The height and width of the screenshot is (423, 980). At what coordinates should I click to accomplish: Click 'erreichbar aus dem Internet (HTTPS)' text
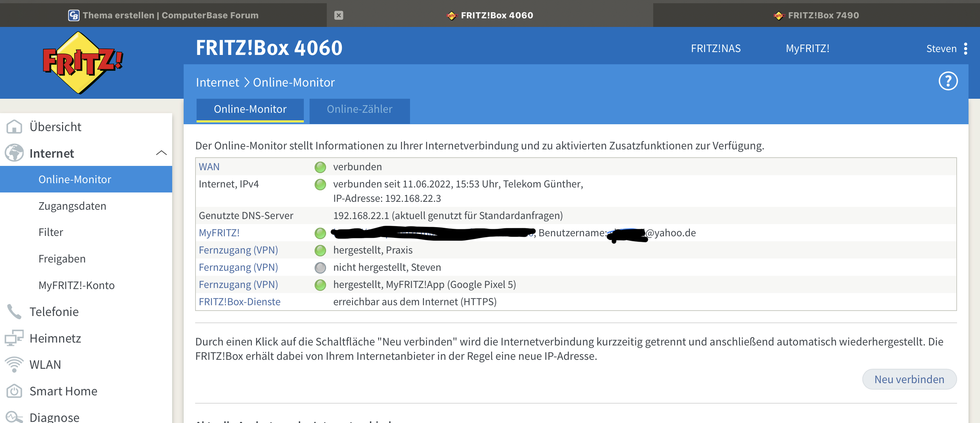[415, 302]
